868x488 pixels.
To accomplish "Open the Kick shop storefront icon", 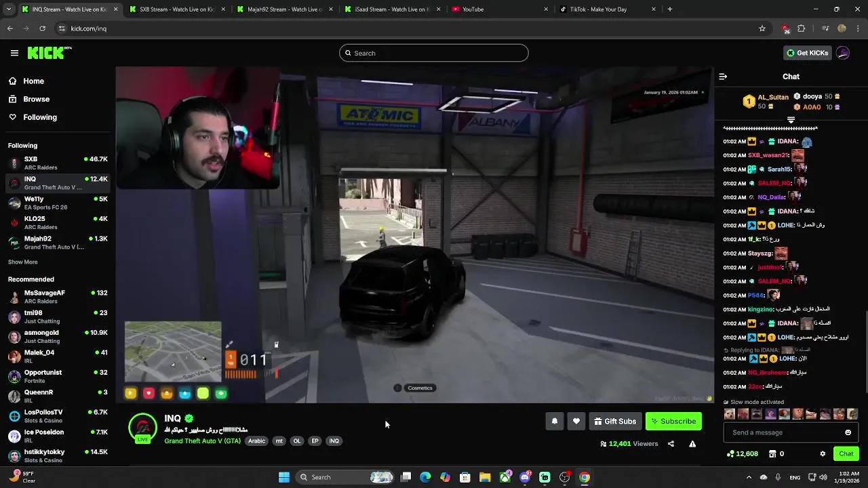I will tap(772, 453).
